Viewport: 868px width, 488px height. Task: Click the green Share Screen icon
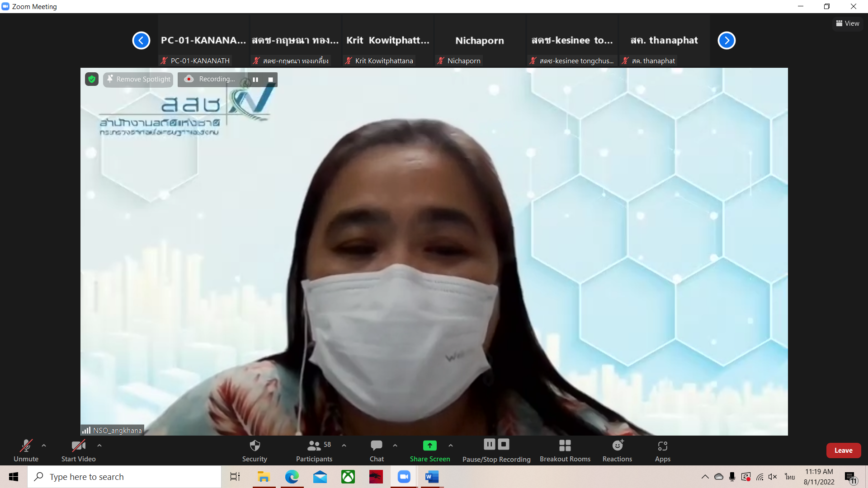[x=429, y=446]
